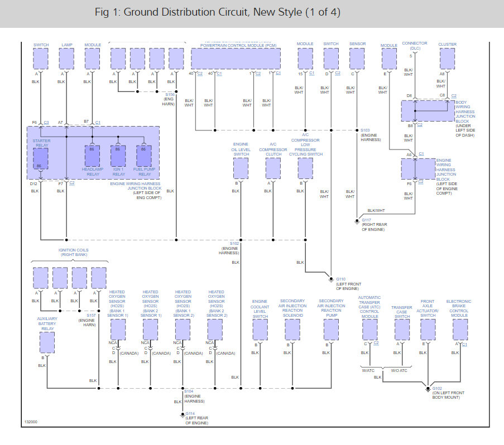Select the Starter Relay component box
The width and height of the screenshot is (504, 445).
point(41,158)
